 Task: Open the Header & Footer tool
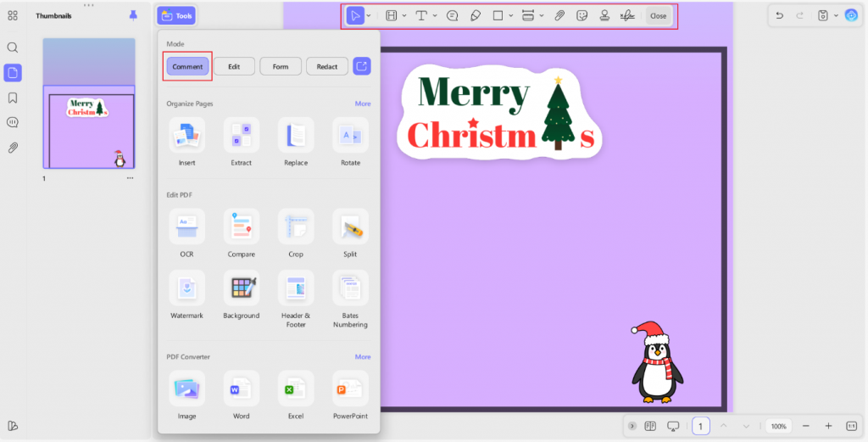296,299
